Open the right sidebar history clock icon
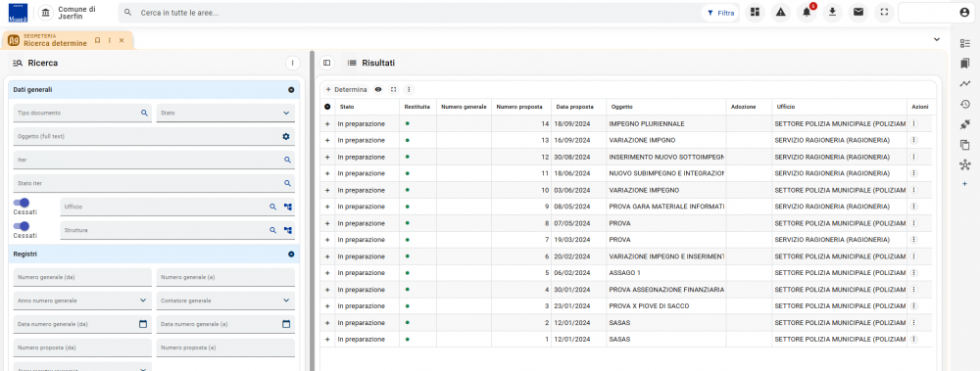This screenshot has height=371, width=980. click(x=965, y=105)
